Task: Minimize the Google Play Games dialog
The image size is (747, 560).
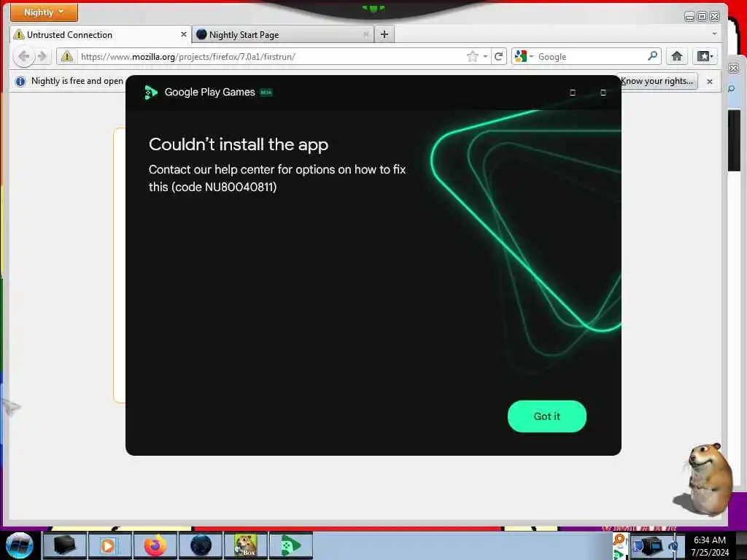Action: click(573, 93)
